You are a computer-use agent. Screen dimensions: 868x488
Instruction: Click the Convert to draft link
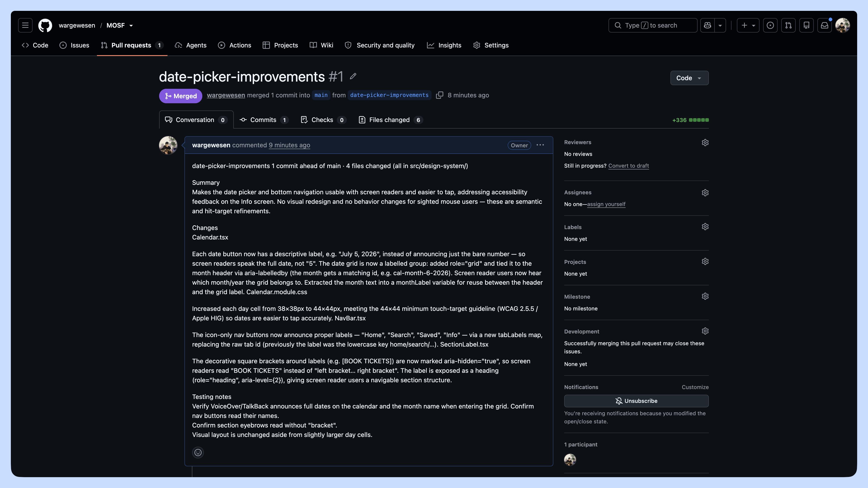click(628, 166)
